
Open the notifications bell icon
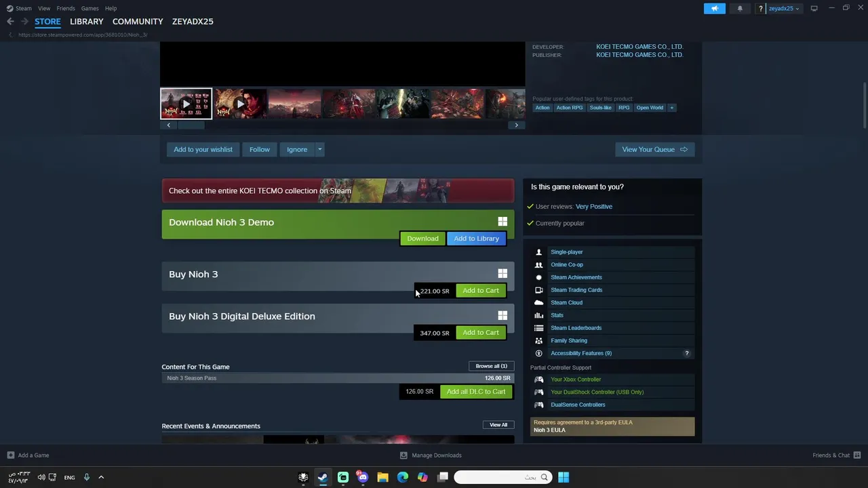[x=740, y=8]
